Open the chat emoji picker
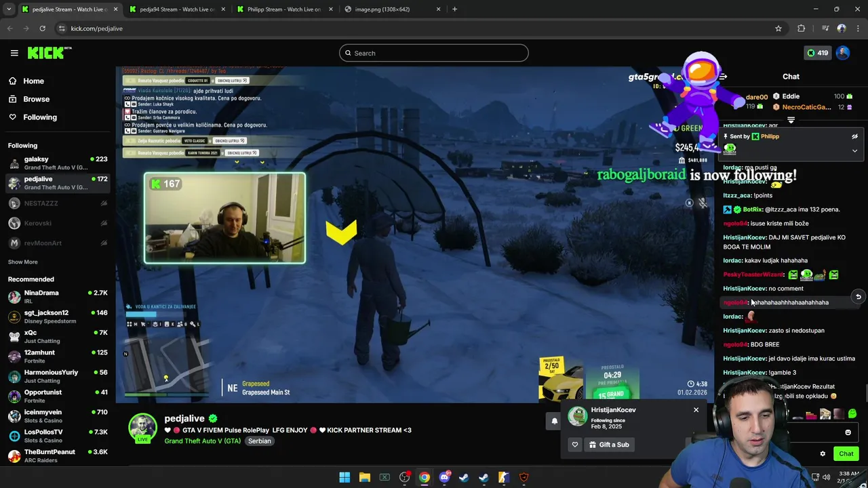Screen dimensions: 868x488 (848, 432)
